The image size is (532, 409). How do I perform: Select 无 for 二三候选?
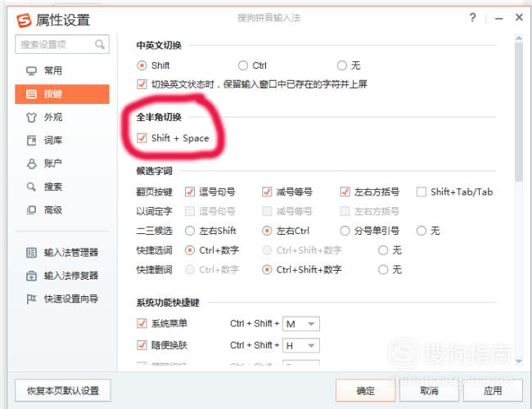click(422, 231)
